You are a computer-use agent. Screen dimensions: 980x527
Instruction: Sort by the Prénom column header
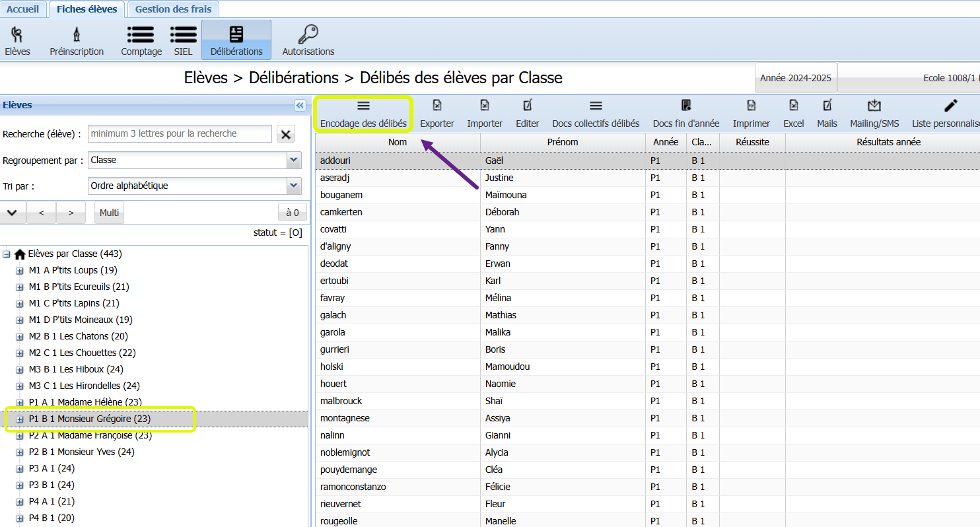[563, 142]
